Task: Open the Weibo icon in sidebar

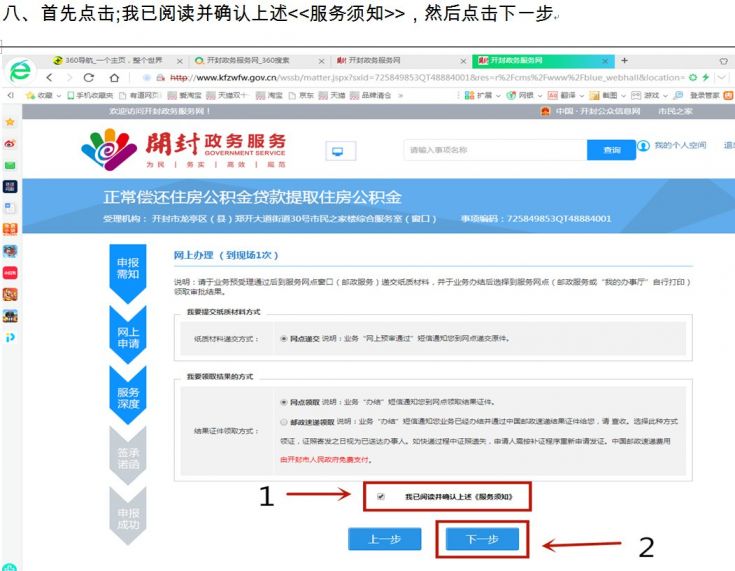Action: click(x=10, y=143)
